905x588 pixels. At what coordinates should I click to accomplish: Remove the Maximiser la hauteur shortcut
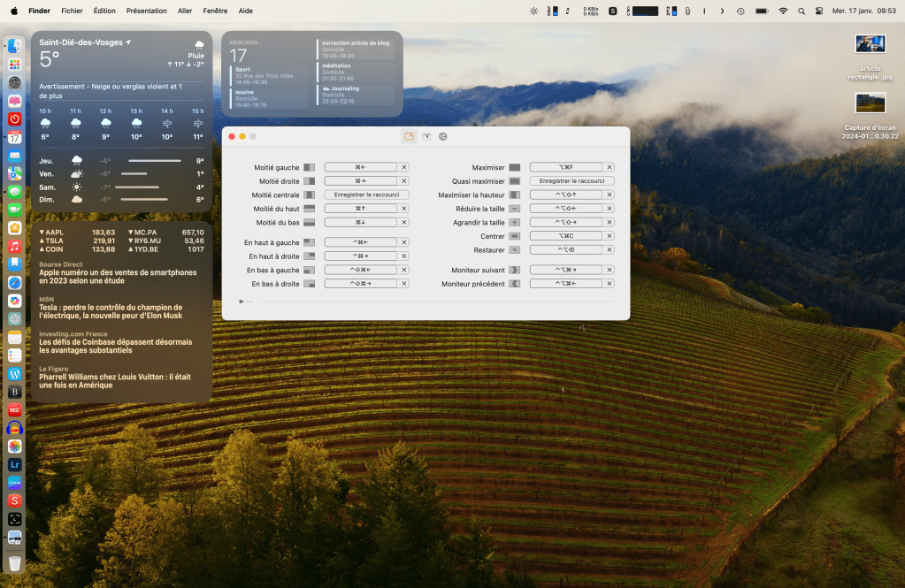pos(610,195)
